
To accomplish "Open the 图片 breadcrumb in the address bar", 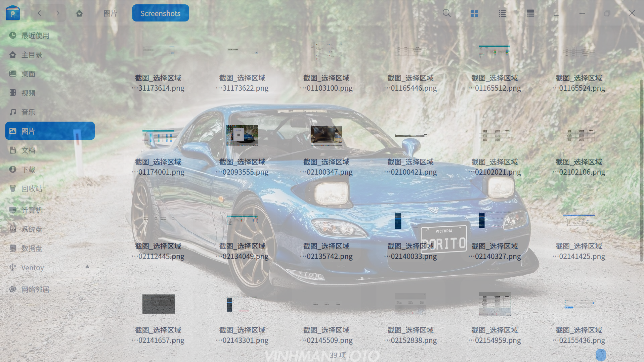I will (x=110, y=13).
